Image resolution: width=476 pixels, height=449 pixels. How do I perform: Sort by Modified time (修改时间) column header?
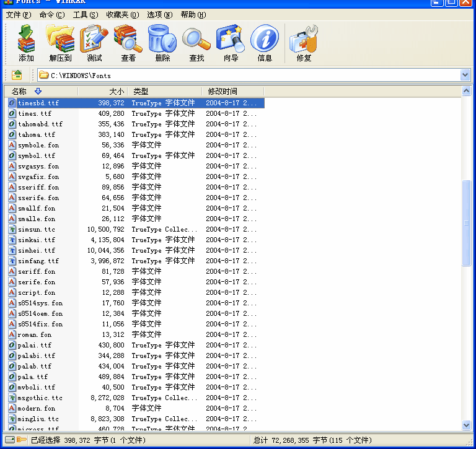[233, 91]
